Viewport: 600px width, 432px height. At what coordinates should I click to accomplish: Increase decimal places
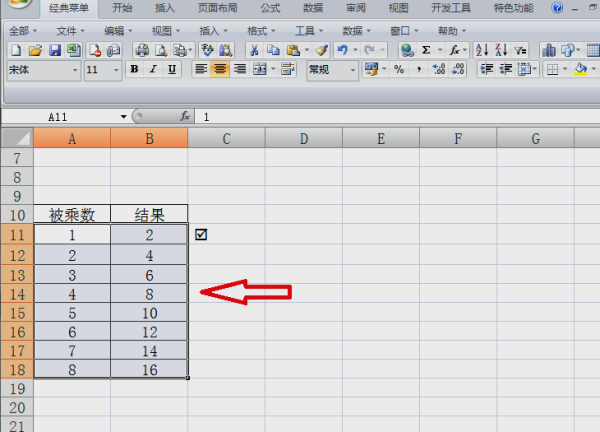coord(439,69)
